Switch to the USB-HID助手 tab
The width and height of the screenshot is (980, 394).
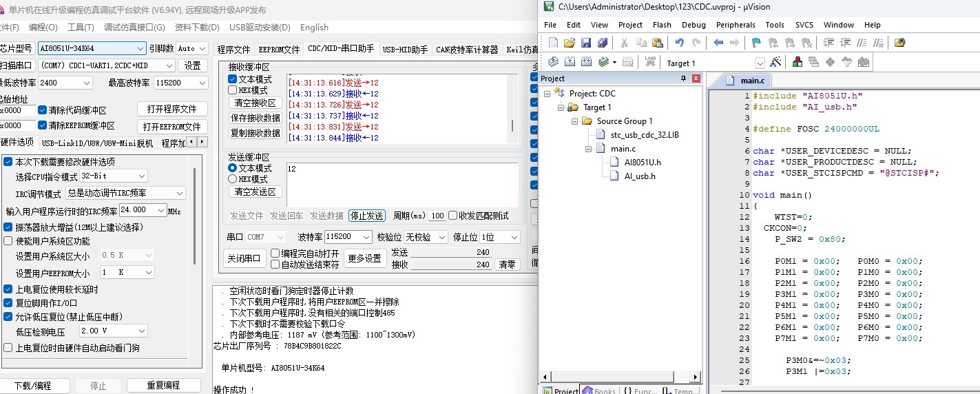405,50
